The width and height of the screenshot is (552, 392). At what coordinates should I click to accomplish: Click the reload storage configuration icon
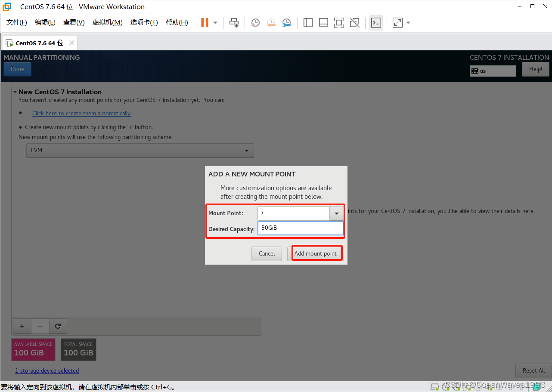tap(58, 326)
